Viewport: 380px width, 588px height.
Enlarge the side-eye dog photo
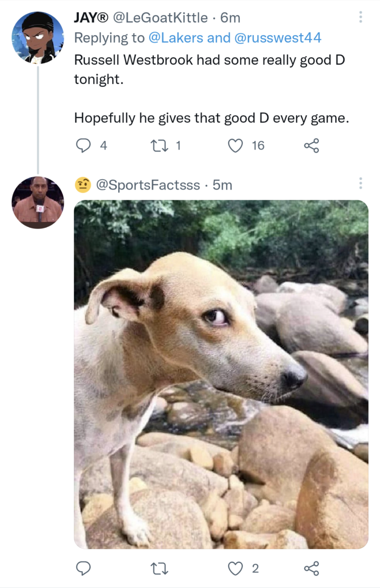click(221, 374)
